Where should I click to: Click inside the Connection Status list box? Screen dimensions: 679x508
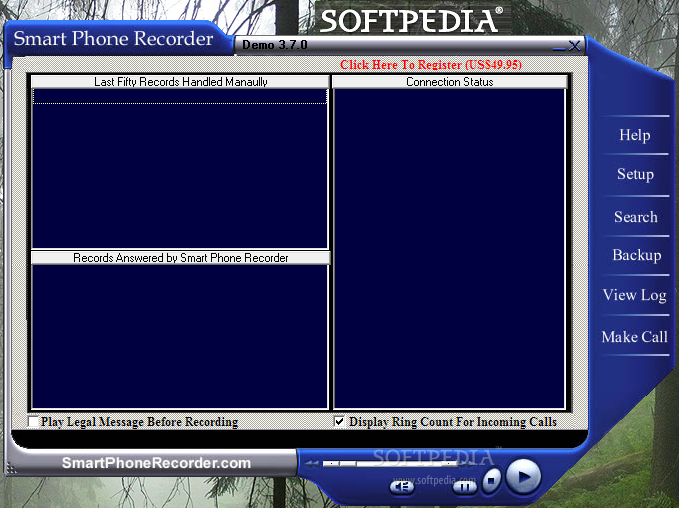(449, 249)
